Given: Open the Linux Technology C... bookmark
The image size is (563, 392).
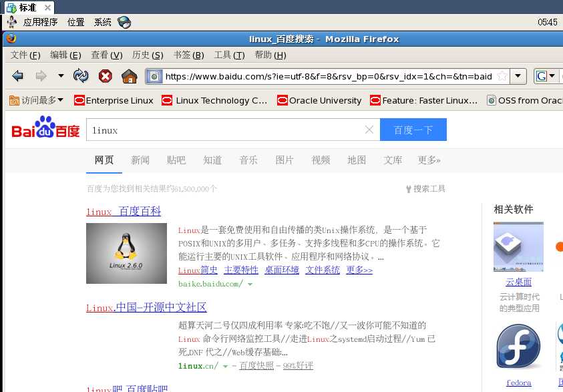Looking at the screenshot, I should [x=214, y=101].
